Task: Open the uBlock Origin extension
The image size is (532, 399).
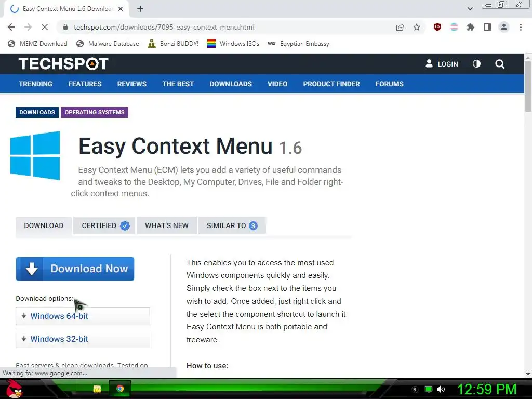Action: [x=437, y=27]
